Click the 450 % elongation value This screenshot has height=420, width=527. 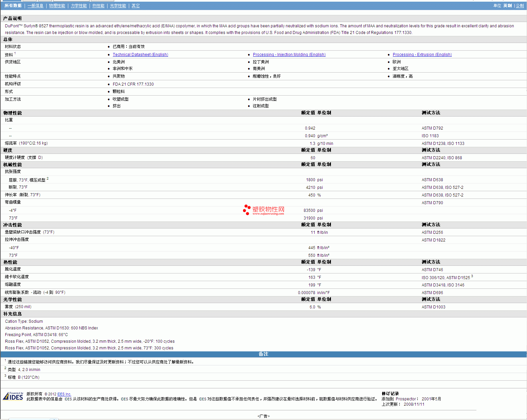pos(314,195)
